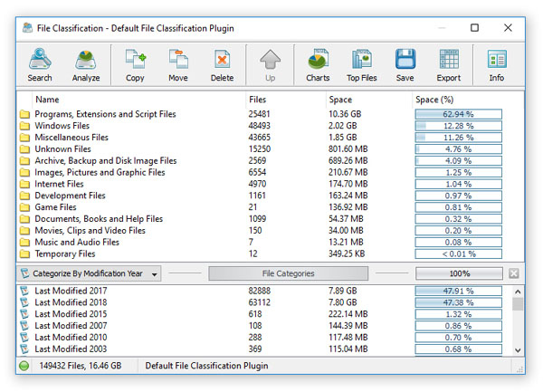Select the Move files toolbar icon
Image resolution: width=543 pixels, height=392 pixels.
(x=178, y=65)
